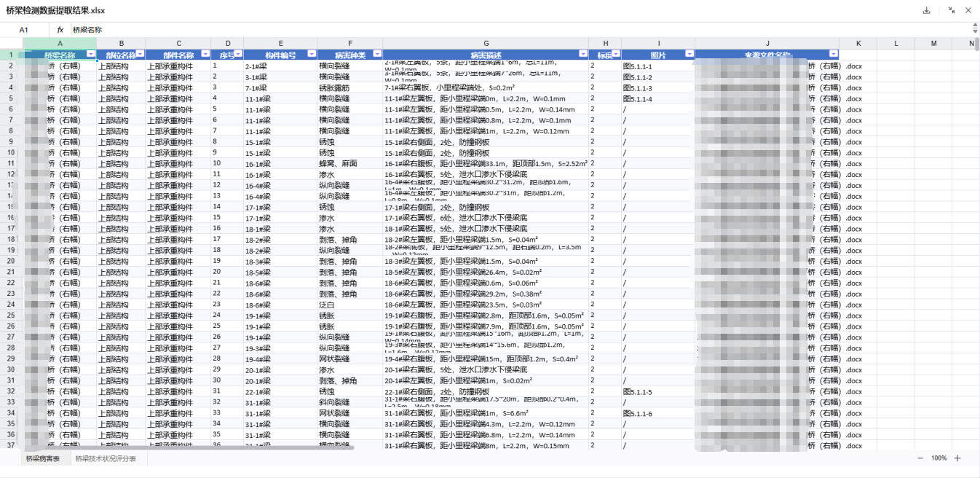The image size is (980, 478).
Task: Close the spreadsheet preview window
Action: pyautogui.click(x=968, y=10)
